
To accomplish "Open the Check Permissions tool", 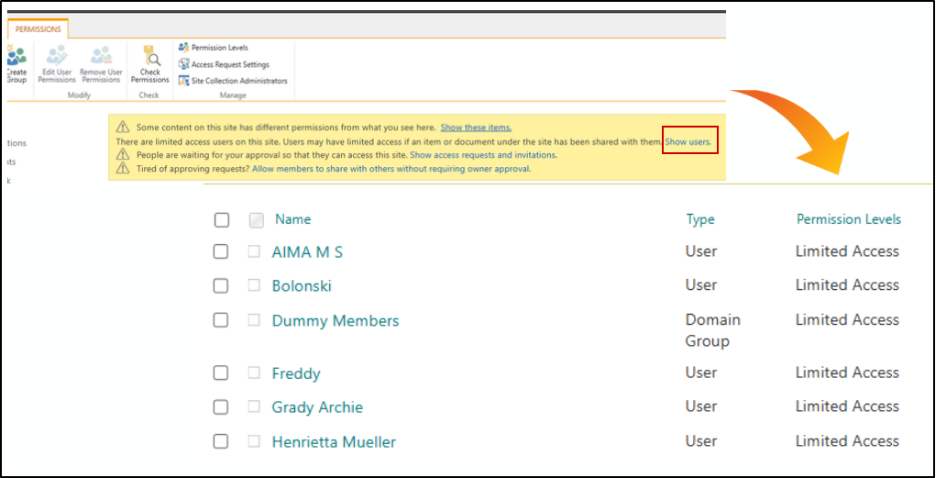I will (150, 62).
